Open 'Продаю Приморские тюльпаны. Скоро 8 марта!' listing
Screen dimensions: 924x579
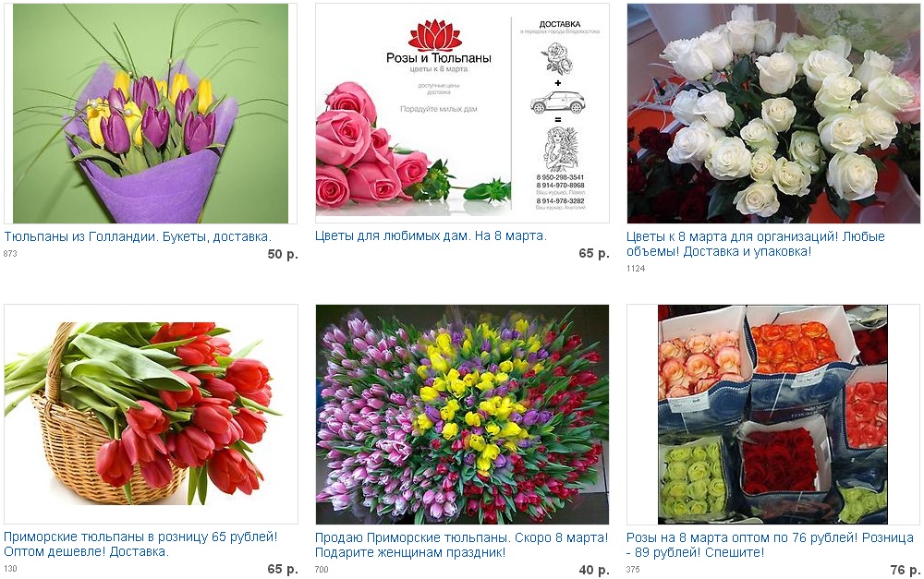[x=461, y=545]
